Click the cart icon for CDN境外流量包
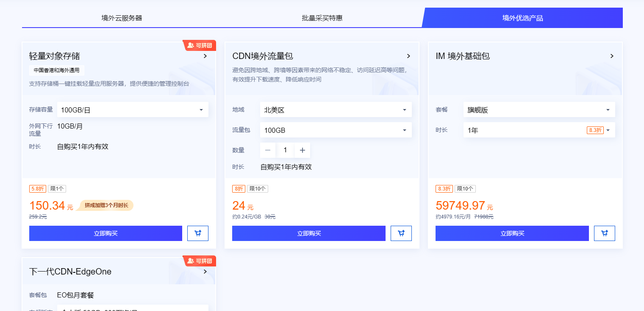644x311 pixels. pos(401,233)
